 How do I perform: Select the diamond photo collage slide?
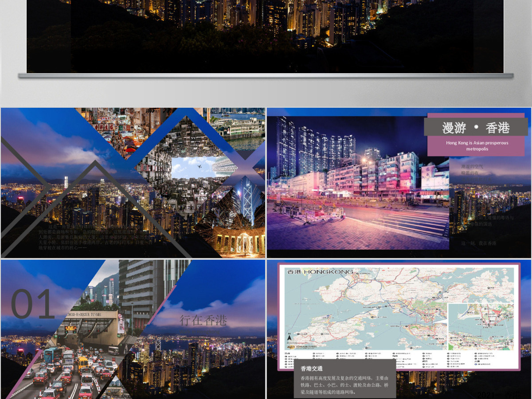tap(133, 183)
